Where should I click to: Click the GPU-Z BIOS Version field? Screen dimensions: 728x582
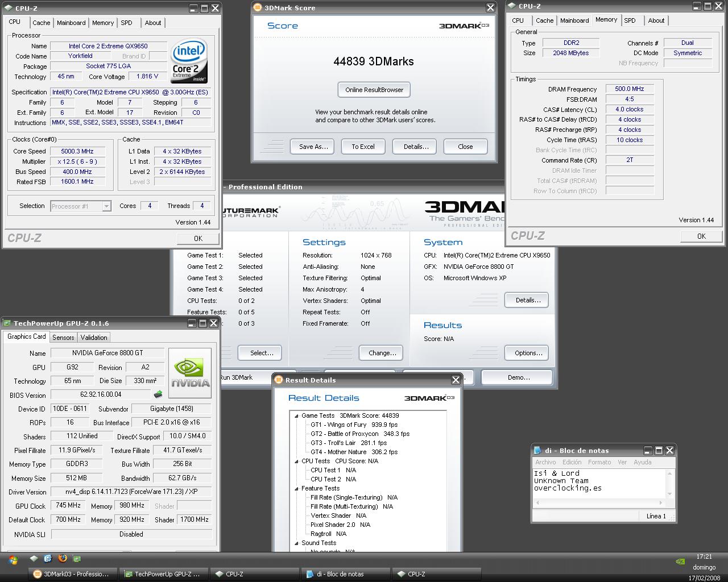[101, 394]
